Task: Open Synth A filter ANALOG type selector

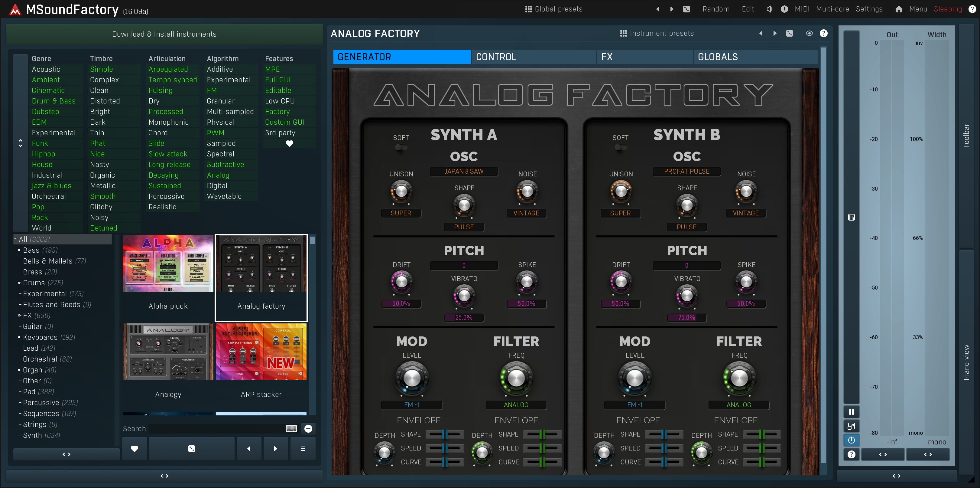Action: coord(516,405)
